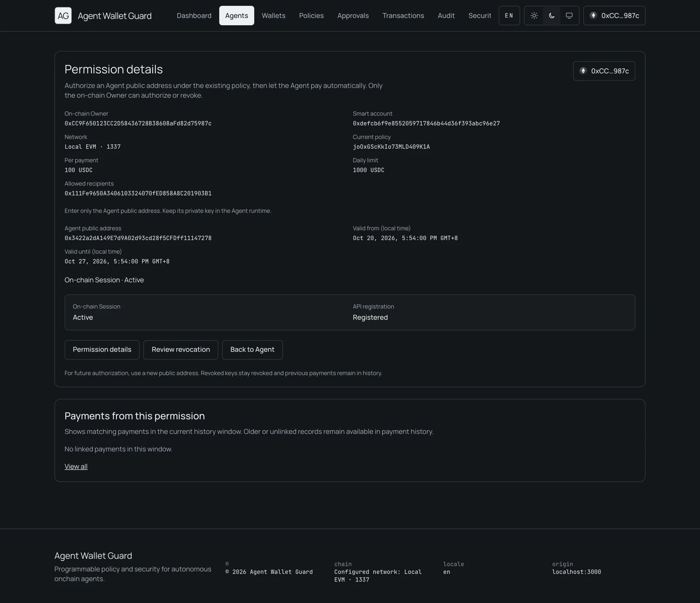Go to Transactions

[403, 16]
